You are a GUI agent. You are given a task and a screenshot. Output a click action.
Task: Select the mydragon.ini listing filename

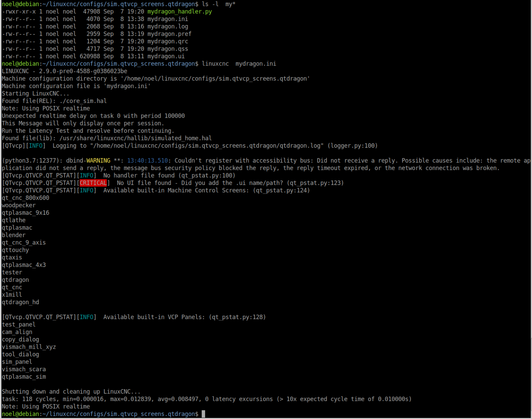168,19
